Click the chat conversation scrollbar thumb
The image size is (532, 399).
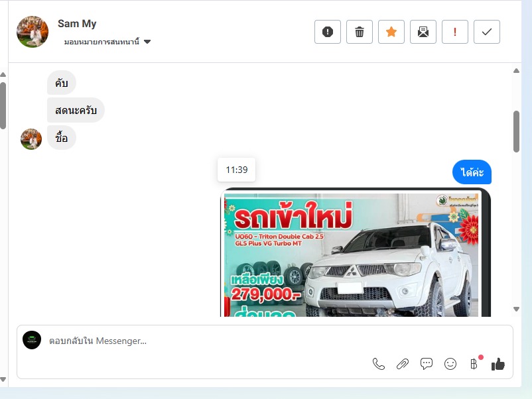point(516,131)
